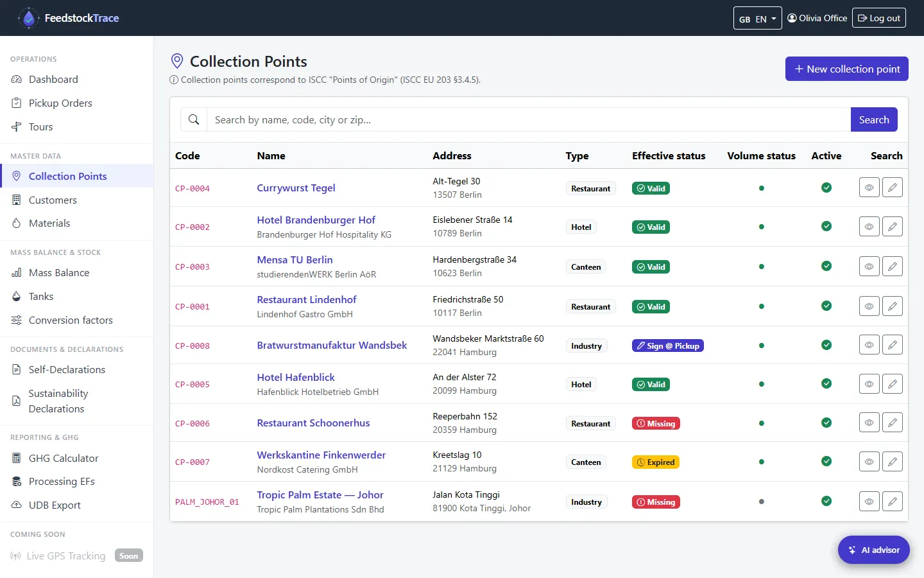The height and width of the screenshot is (578, 924).
Task: Click the search magnifier icon in search bar
Action: pos(194,119)
